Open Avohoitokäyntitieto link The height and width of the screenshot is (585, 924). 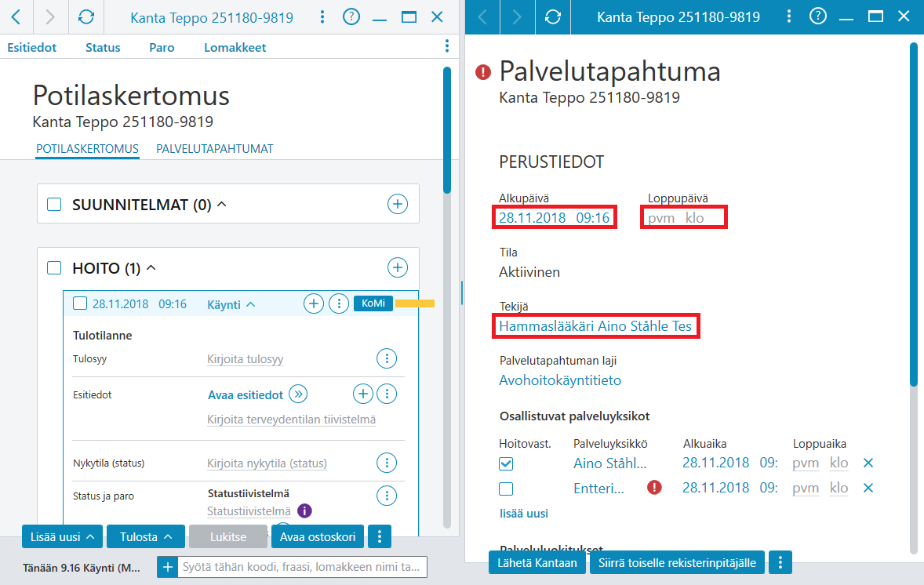coord(560,380)
